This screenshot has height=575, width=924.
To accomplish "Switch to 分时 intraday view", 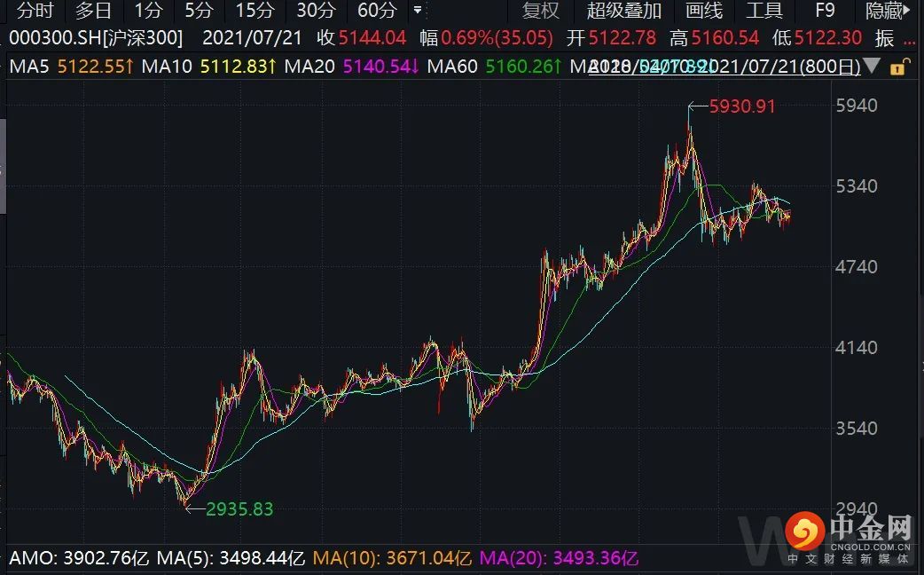I will point(35,10).
